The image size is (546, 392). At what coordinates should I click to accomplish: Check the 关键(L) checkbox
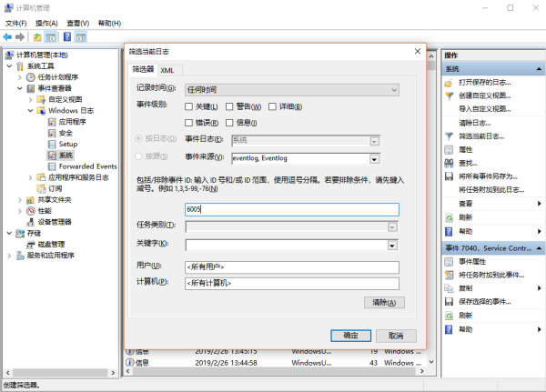coord(188,106)
